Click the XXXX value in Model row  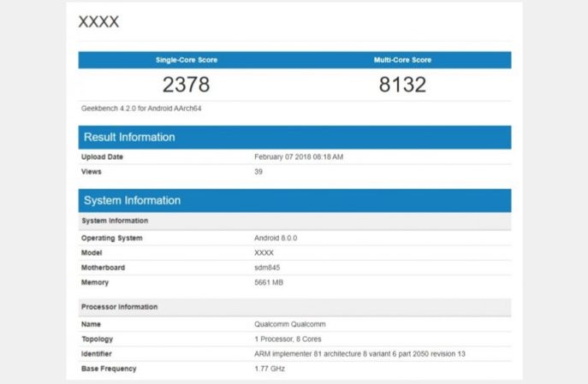pyautogui.click(x=264, y=253)
